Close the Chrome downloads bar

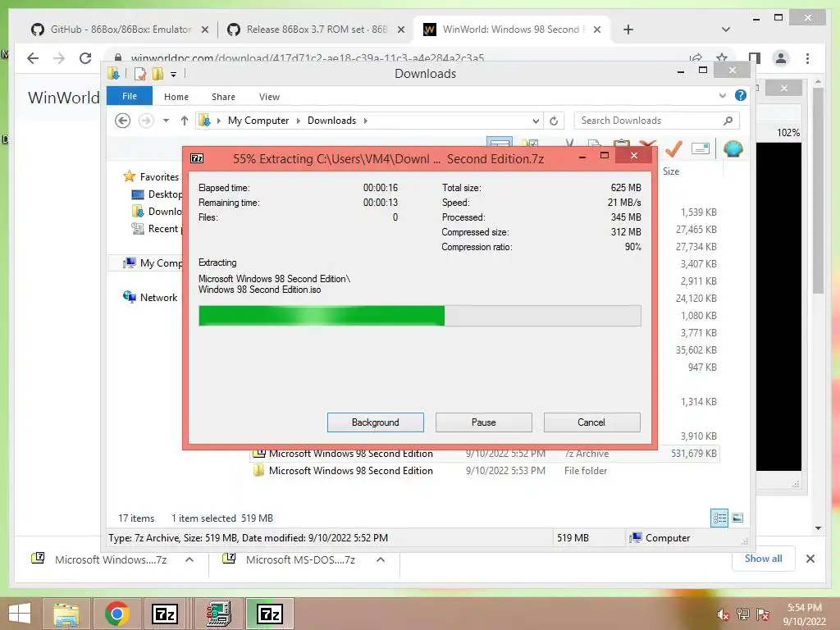tap(810, 559)
